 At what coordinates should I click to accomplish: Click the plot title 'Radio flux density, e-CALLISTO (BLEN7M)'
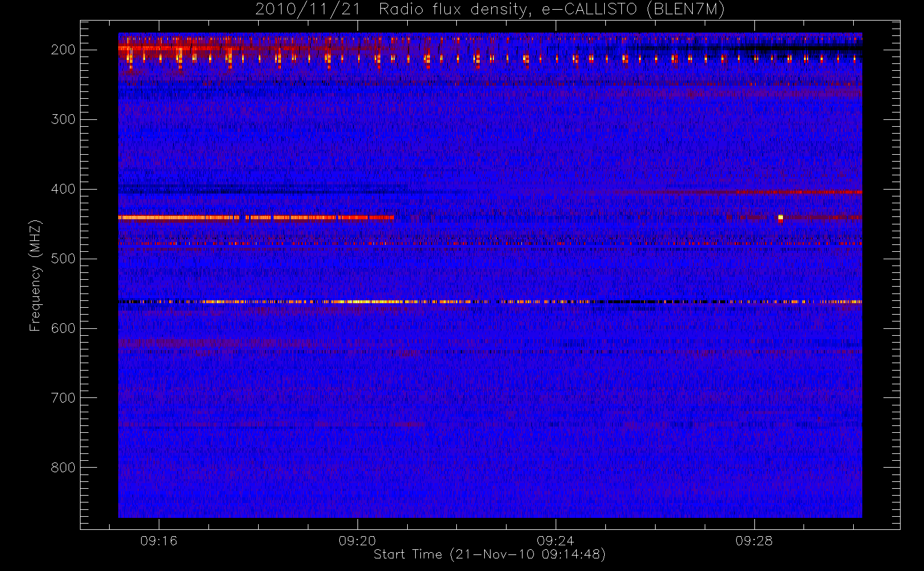pyautogui.click(x=552, y=10)
